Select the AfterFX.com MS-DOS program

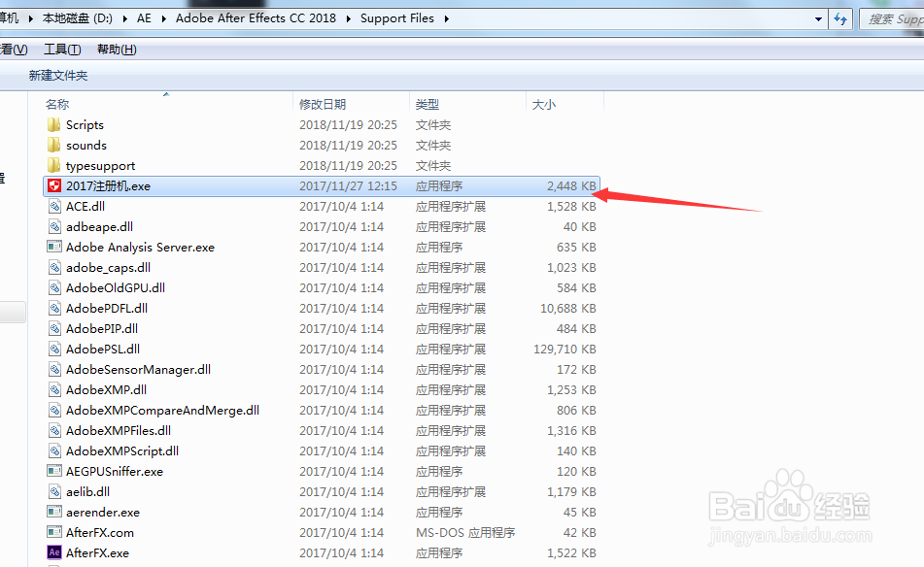pyautogui.click(x=91, y=532)
